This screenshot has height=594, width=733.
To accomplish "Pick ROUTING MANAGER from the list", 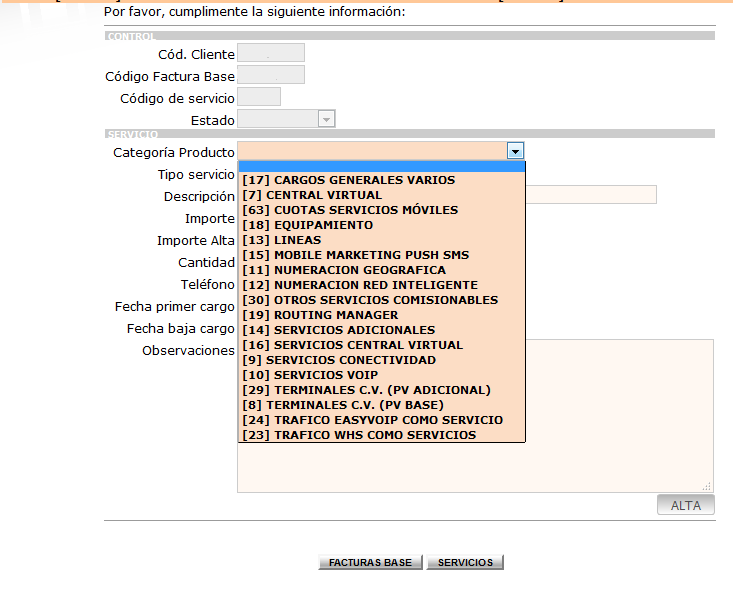I will click(382, 315).
